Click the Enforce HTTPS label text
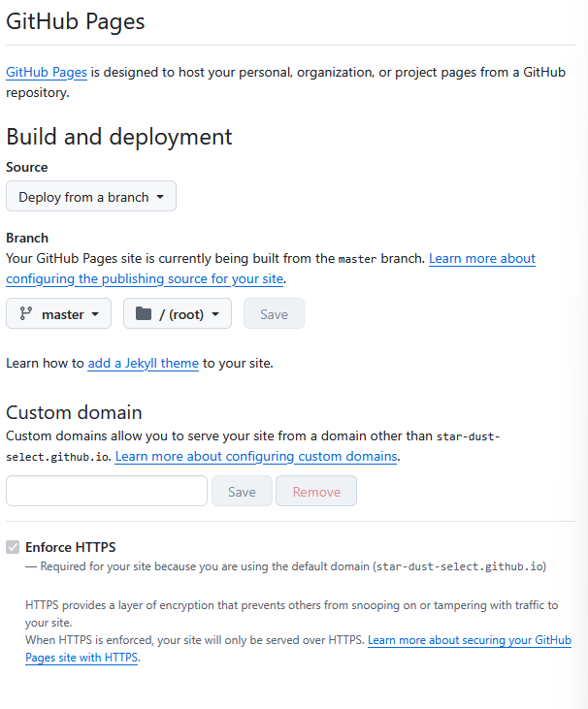 click(71, 547)
